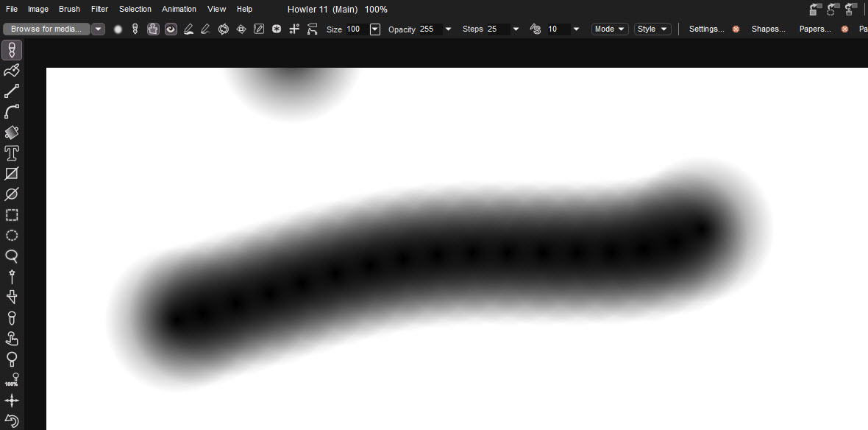Select the curve drawing tool
Screen dimensions: 868x430
click(12, 112)
